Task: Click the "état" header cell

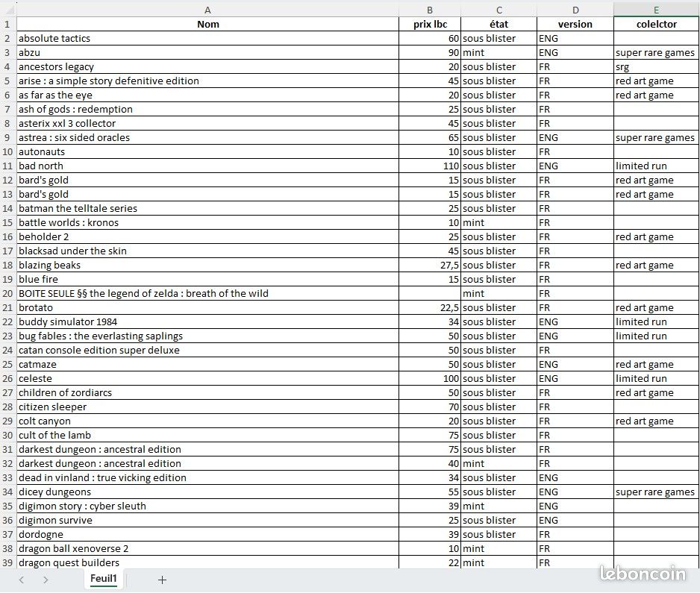Action: click(x=499, y=24)
